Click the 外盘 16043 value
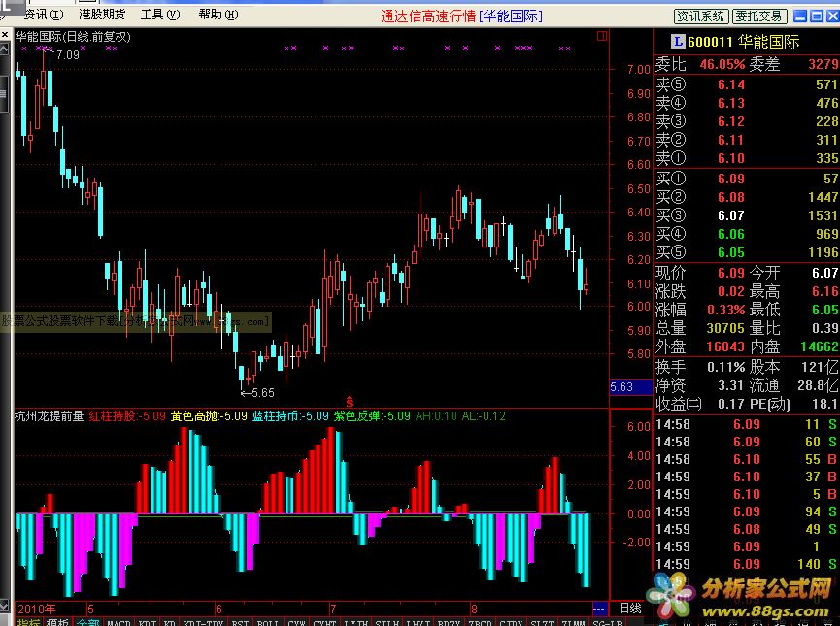This screenshot has height=626, width=840. pos(725,346)
